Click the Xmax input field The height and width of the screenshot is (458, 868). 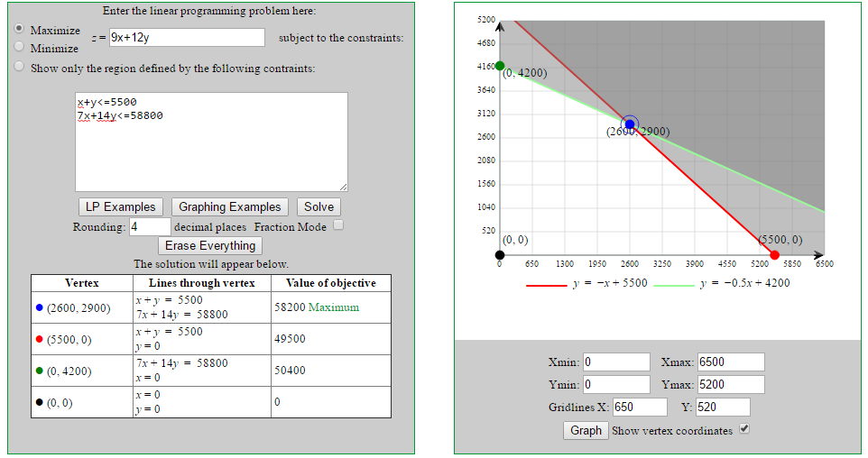pos(731,362)
